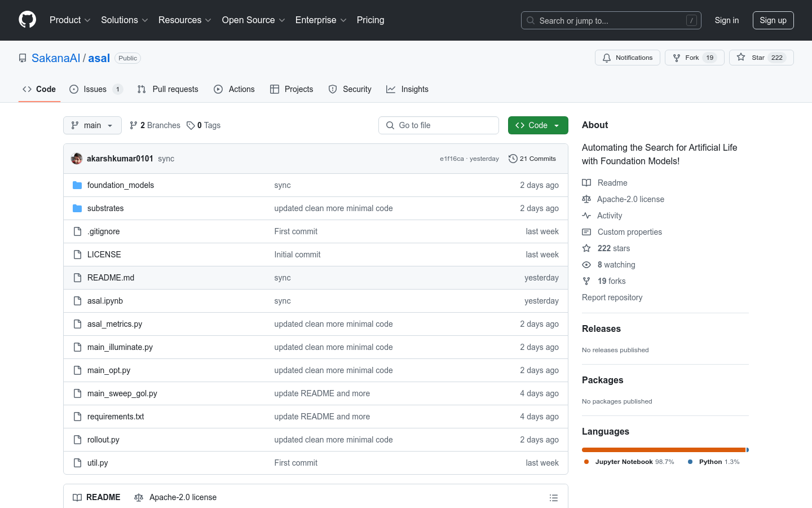The image size is (812, 508).
Task: Go to the Pricing page
Action: pos(370,20)
